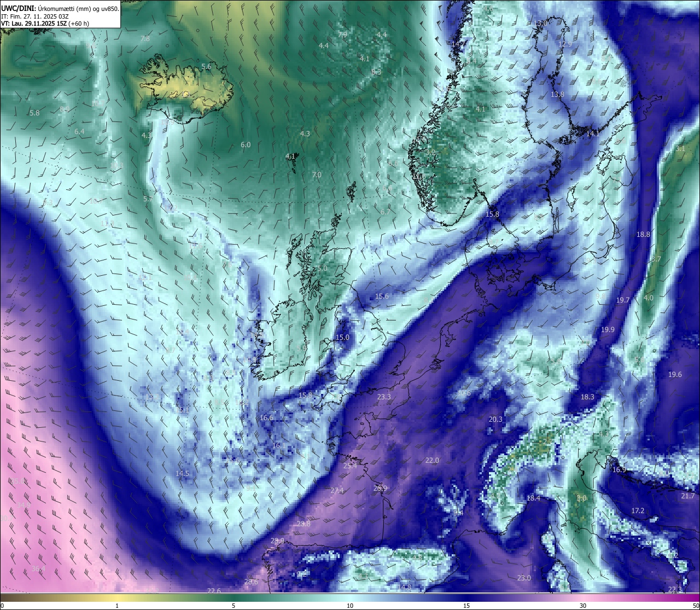Click the 13.8 value over the Gulf of Bothnia

[557, 95]
